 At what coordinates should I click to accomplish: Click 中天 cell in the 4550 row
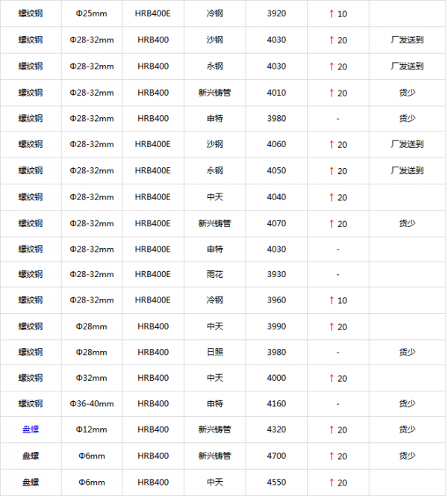click(x=215, y=483)
